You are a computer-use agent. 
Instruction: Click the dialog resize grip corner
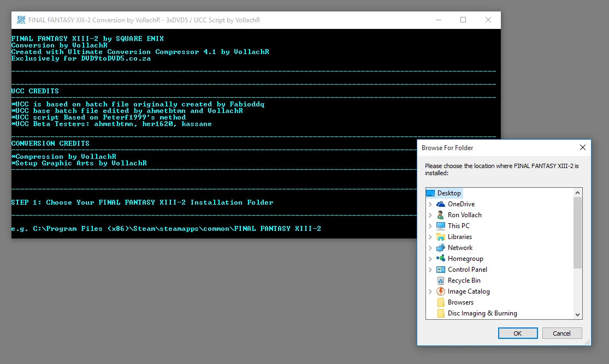pyautogui.click(x=587, y=342)
